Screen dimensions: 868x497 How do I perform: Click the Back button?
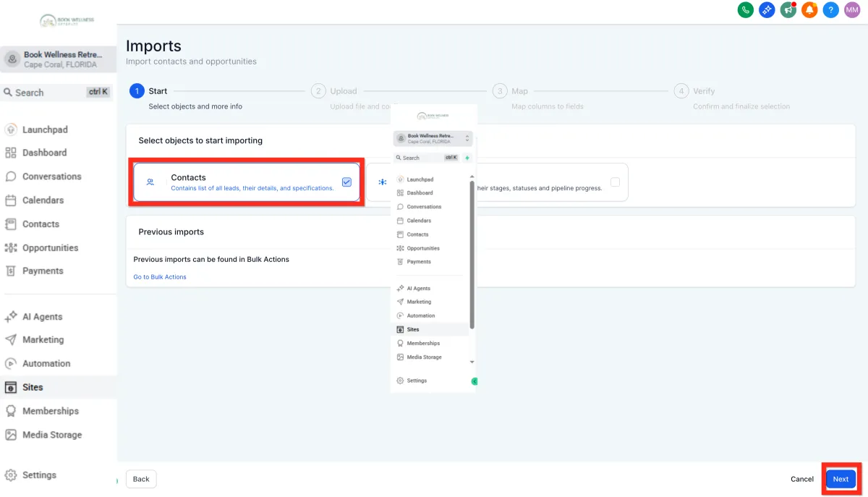click(141, 479)
